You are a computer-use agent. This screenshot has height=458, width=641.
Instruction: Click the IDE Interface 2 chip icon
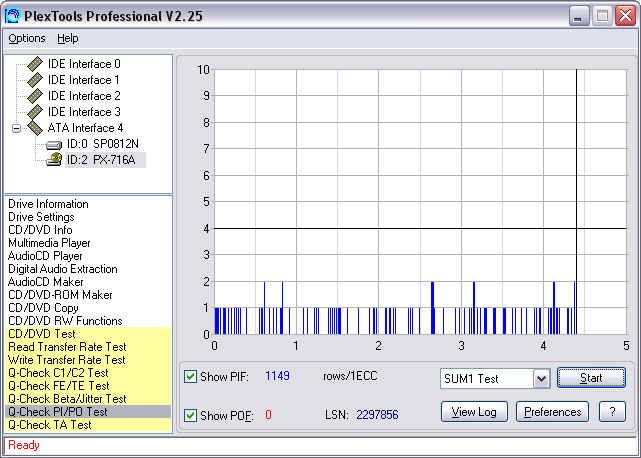click(35, 96)
